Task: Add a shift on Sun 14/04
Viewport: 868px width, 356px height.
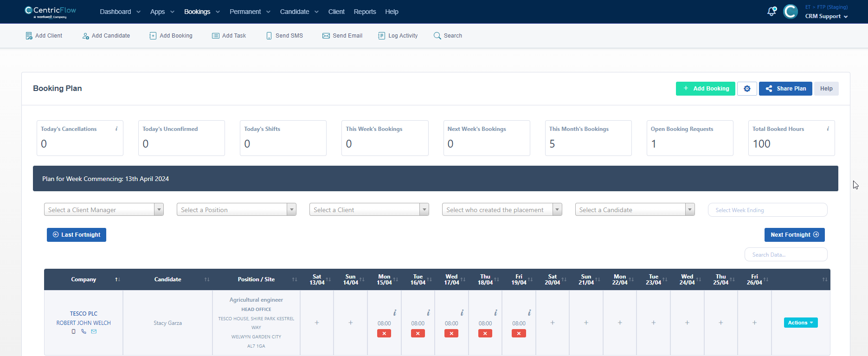Action: coord(351,323)
